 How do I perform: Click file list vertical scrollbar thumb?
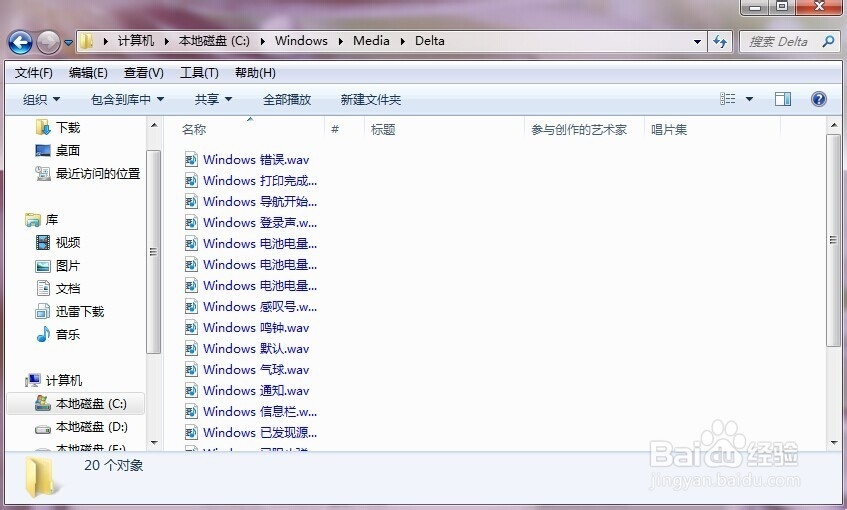tap(833, 240)
